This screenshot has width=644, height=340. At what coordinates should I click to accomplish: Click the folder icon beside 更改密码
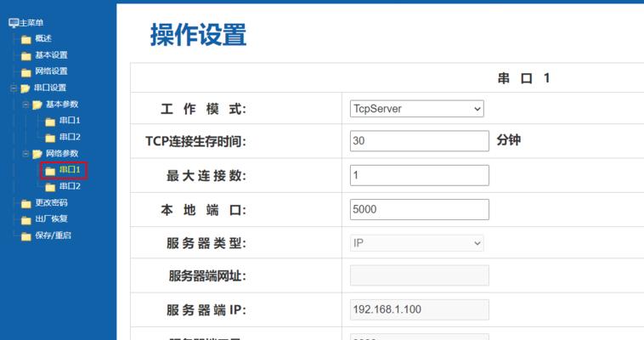pyautogui.click(x=25, y=203)
